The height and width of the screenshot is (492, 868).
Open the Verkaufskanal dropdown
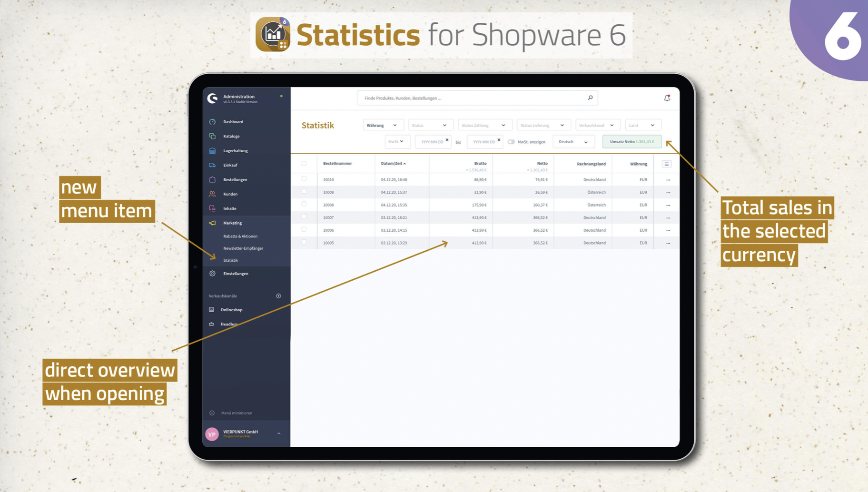pos(598,125)
